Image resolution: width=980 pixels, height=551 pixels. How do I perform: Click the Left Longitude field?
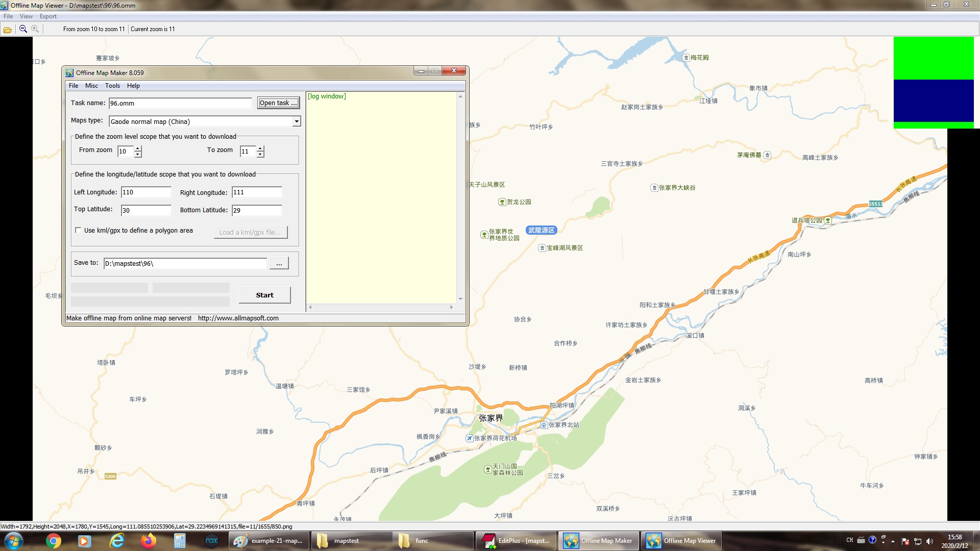(x=146, y=192)
